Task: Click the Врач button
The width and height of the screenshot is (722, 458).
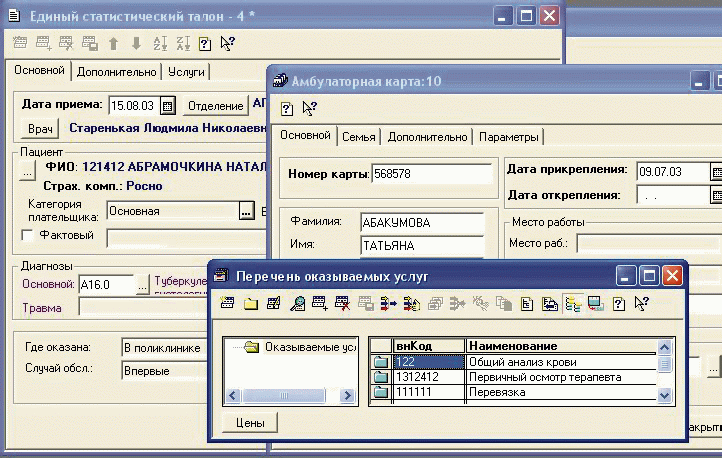Action: (x=40, y=128)
